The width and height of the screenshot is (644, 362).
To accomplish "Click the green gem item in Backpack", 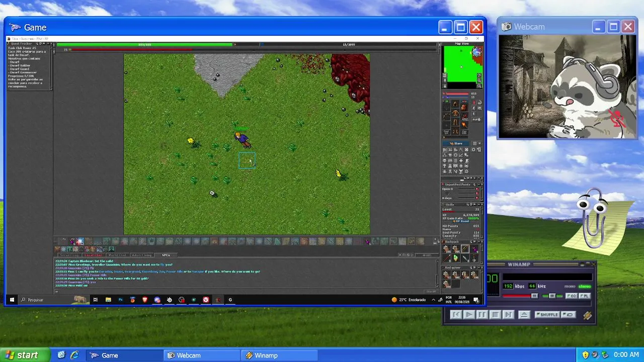I will (456, 258).
